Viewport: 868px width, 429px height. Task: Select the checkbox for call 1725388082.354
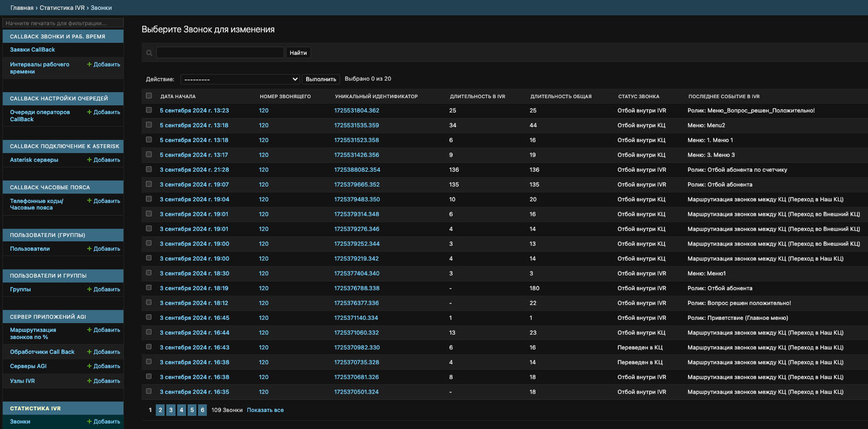pos(149,170)
